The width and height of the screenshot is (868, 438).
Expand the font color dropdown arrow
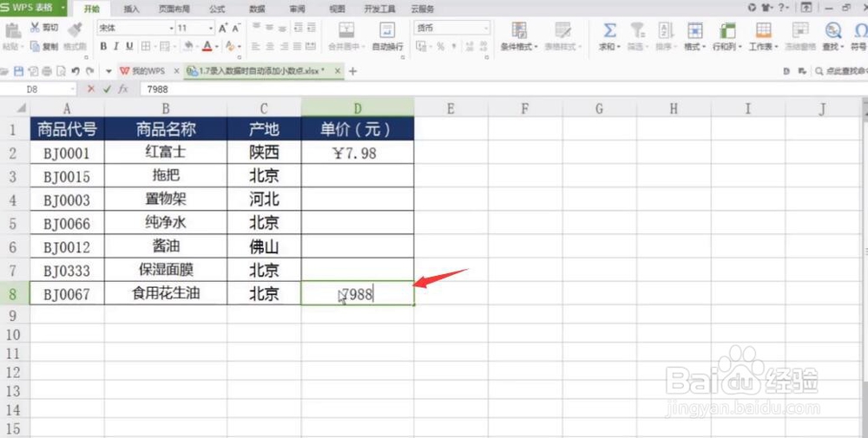(x=217, y=47)
